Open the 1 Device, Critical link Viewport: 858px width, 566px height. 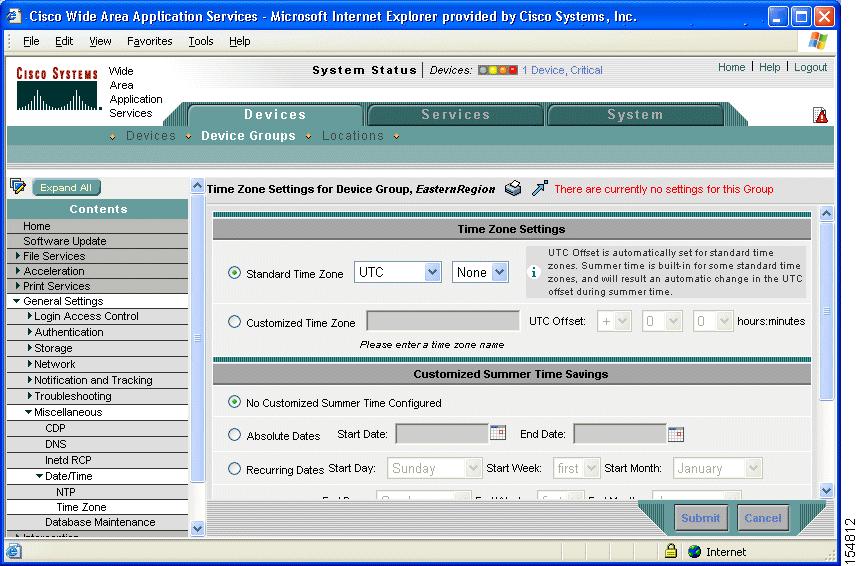pos(562,70)
